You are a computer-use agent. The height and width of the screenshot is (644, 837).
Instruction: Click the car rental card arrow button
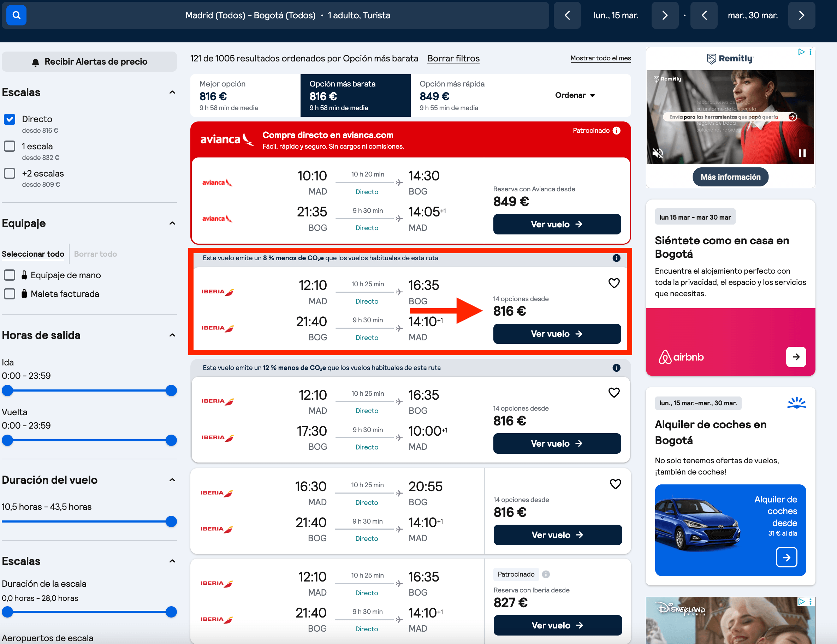(x=786, y=557)
